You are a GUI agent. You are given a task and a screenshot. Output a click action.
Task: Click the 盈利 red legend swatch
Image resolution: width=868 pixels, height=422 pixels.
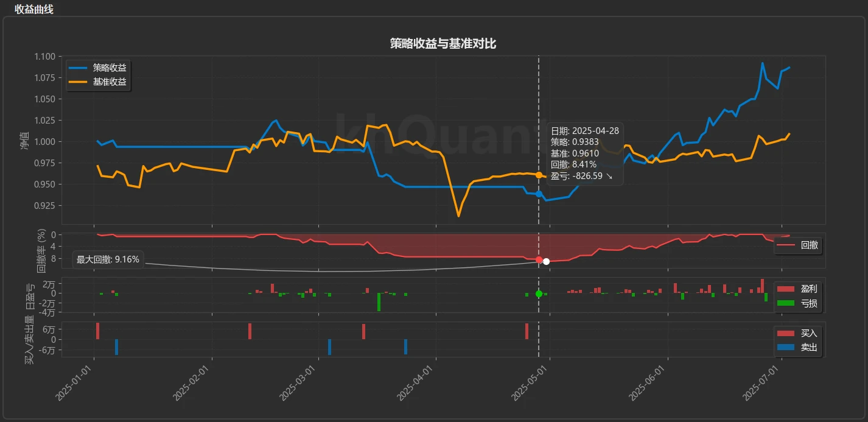coord(786,289)
